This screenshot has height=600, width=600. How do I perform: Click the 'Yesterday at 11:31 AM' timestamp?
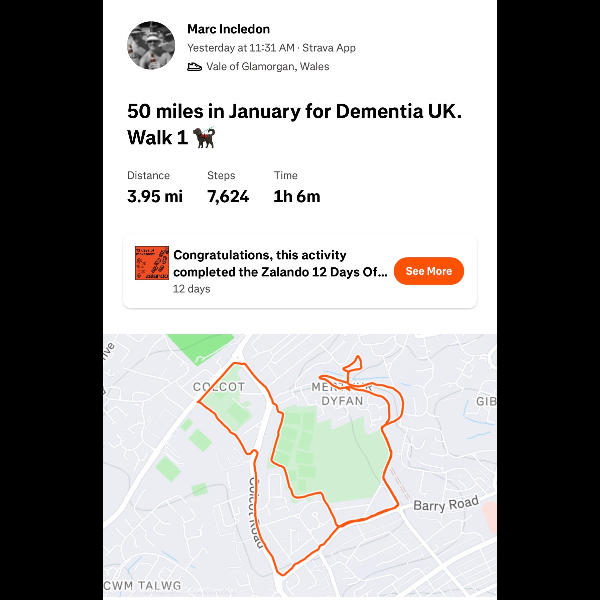click(241, 48)
